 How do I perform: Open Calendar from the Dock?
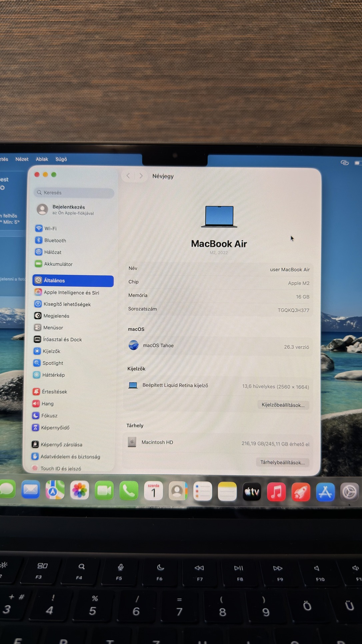(x=153, y=491)
